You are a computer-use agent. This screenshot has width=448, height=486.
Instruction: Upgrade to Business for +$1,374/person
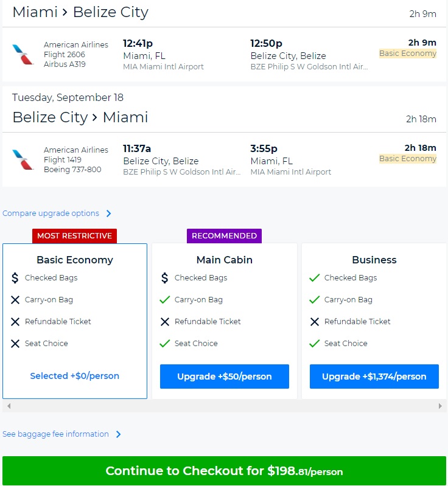click(x=374, y=377)
